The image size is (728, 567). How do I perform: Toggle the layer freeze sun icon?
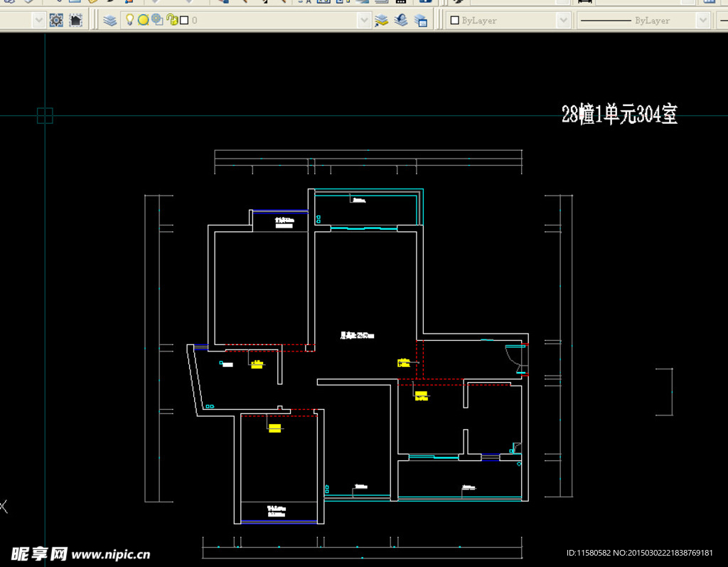click(143, 21)
